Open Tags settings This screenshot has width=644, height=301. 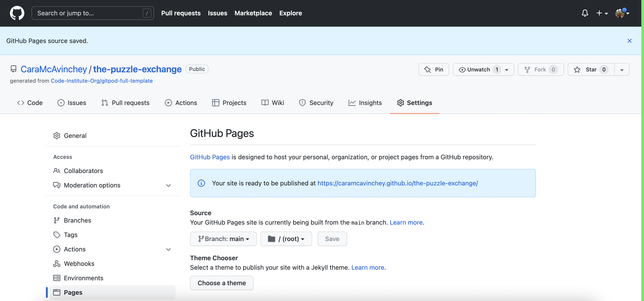tap(113, 235)
